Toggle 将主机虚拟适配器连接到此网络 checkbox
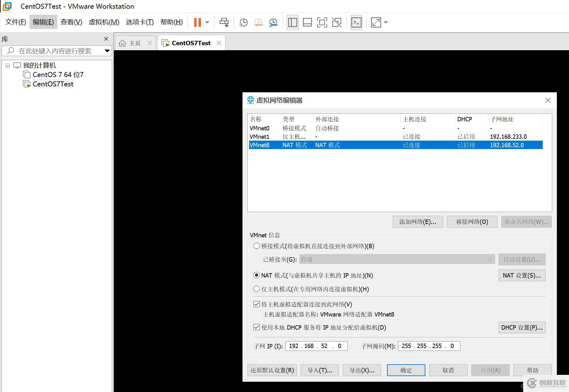The width and height of the screenshot is (569, 392). (257, 304)
